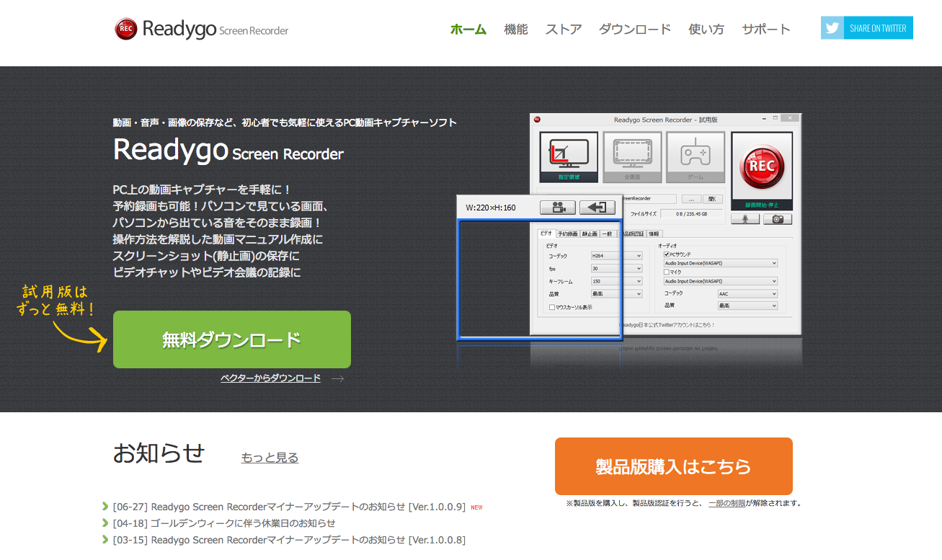Enable マウスカーソル表示 checkbox

tap(552, 307)
